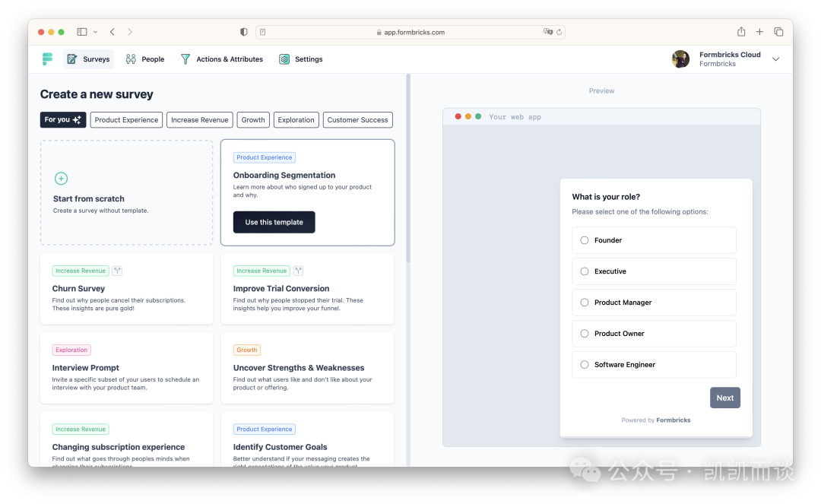Click the People icon in navigation
The height and width of the screenshot is (504, 821).
tap(131, 59)
